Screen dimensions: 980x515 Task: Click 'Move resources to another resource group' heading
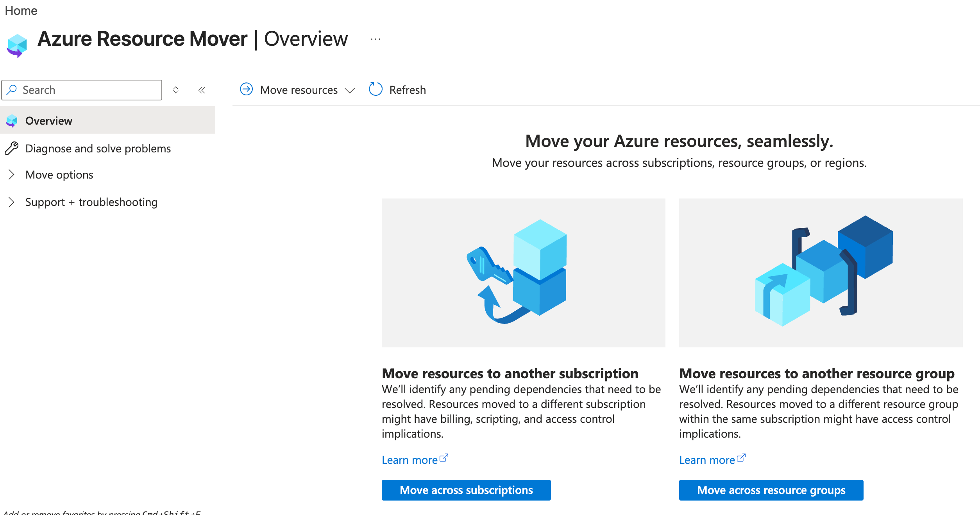[x=817, y=373]
